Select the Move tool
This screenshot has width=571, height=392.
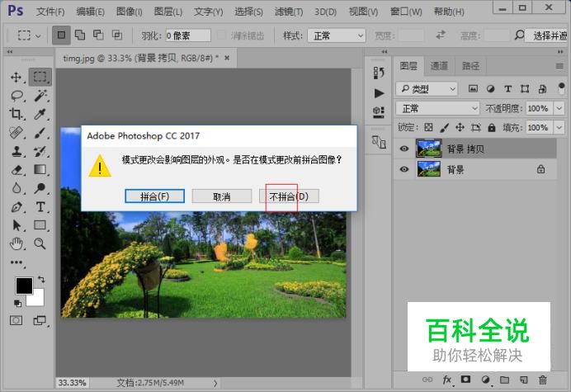click(16, 78)
